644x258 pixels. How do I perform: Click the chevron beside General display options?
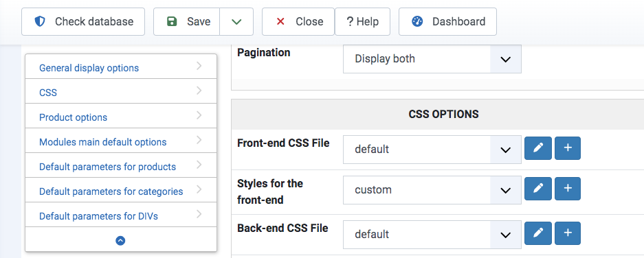[x=199, y=66]
